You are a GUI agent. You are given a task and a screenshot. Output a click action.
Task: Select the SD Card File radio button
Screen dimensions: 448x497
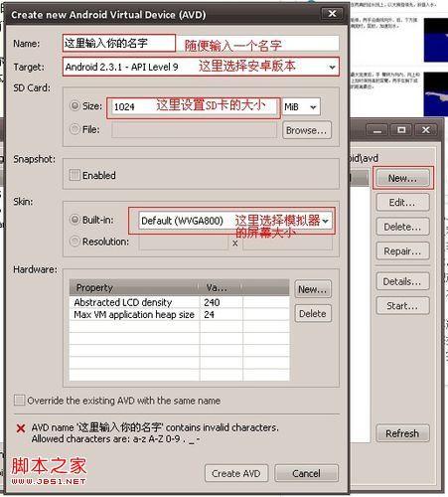(75, 129)
